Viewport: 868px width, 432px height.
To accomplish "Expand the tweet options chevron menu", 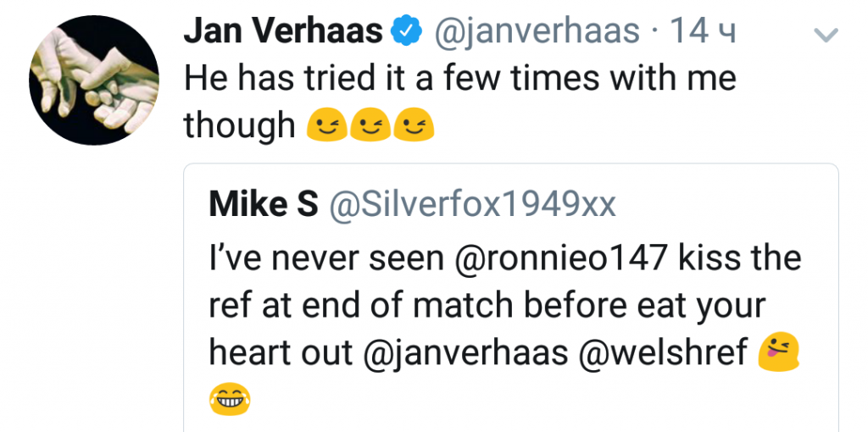I will click(x=825, y=35).
